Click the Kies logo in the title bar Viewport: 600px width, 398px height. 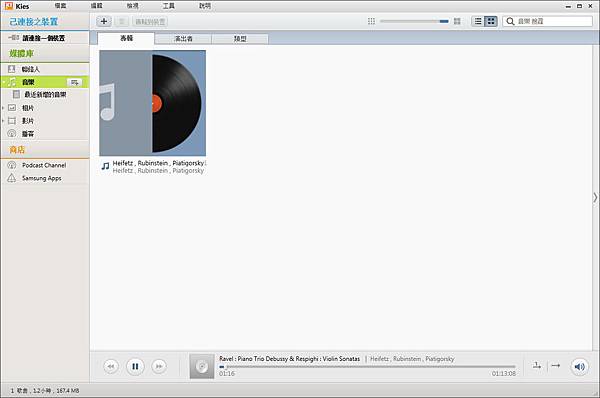pos(8,6)
